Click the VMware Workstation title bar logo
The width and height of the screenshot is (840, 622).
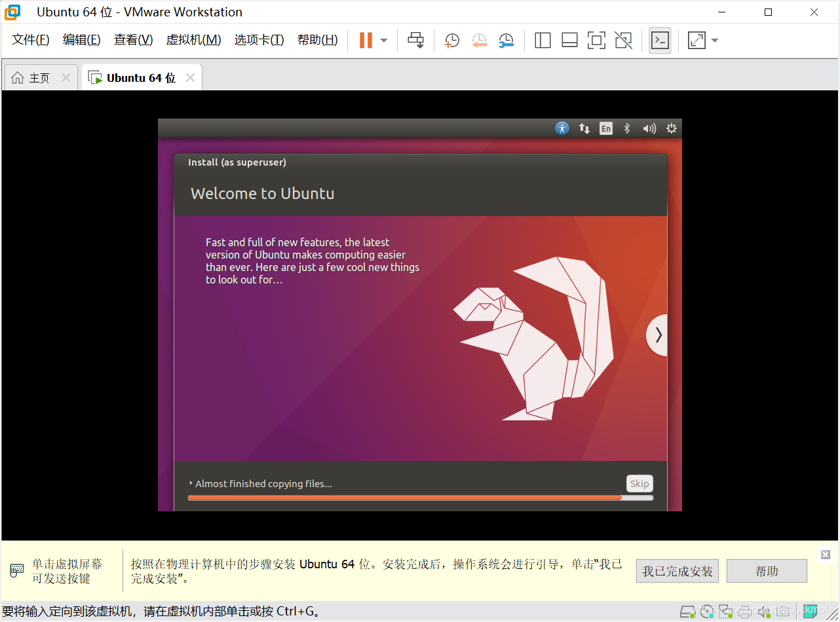pyautogui.click(x=12, y=12)
